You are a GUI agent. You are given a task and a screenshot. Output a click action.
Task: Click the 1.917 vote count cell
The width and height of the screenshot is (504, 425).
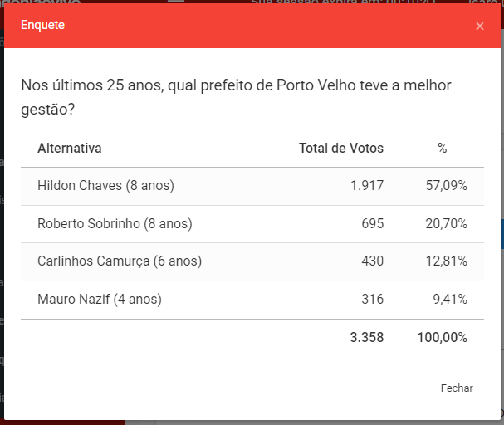(x=366, y=186)
